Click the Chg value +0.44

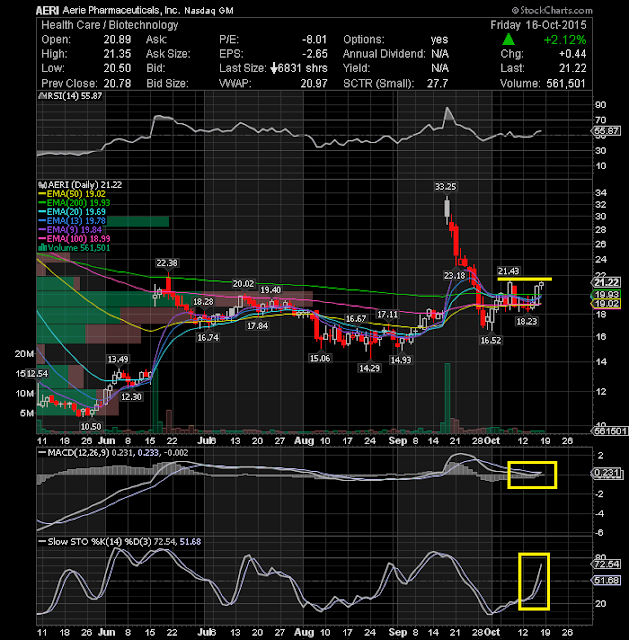click(572, 54)
